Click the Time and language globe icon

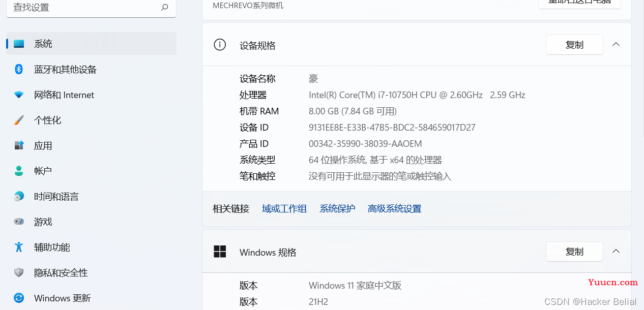tap(19, 196)
